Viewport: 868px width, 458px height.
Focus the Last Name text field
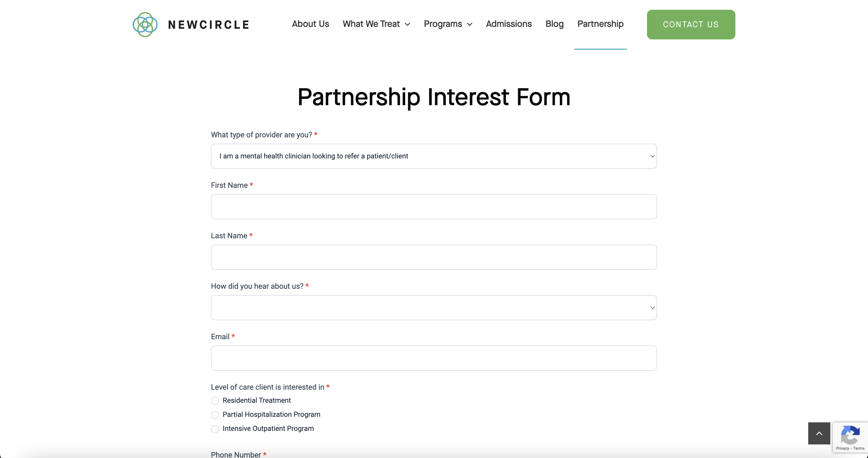[434, 257]
